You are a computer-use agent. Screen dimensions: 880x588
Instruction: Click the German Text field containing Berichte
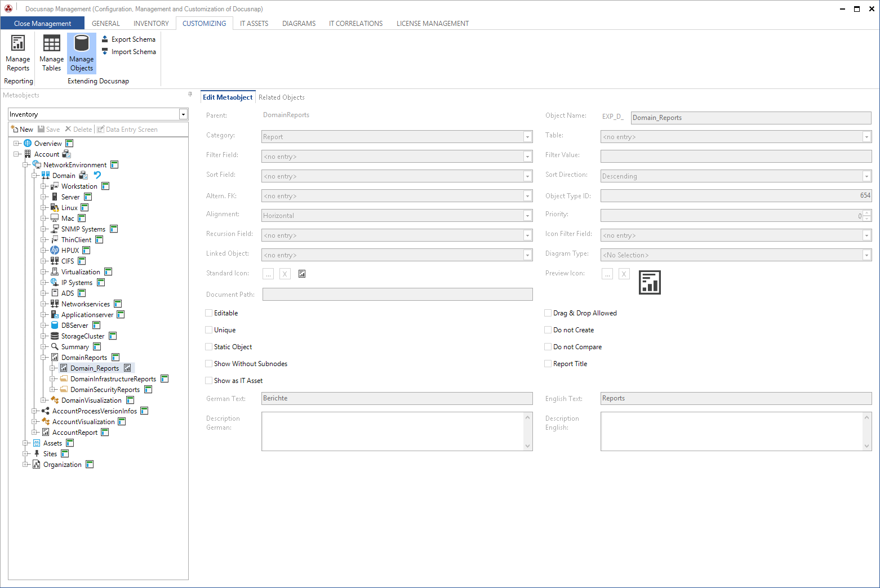(x=397, y=398)
